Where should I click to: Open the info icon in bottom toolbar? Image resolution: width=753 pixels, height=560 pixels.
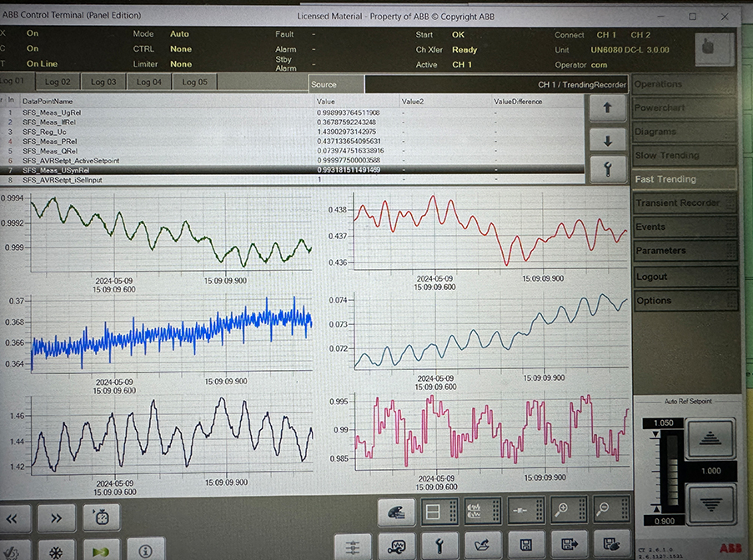coord(145,550)
